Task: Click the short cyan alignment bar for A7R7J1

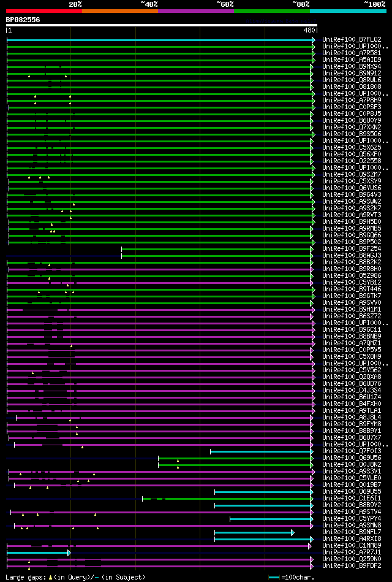Action: point(37,553)
